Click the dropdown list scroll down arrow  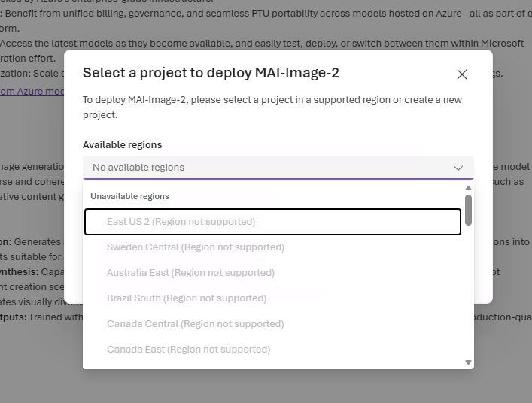coord(468,362)
